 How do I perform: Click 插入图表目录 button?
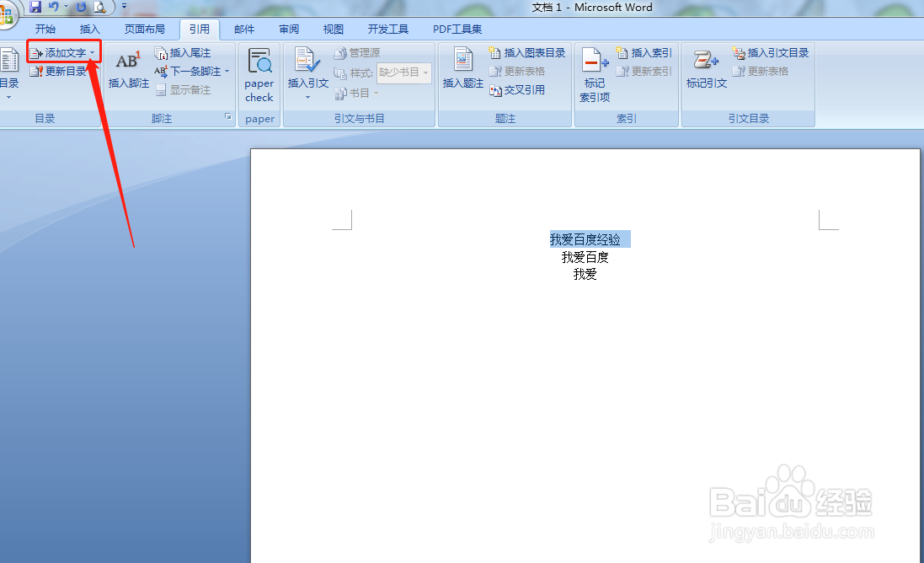(x=526, y=53)
